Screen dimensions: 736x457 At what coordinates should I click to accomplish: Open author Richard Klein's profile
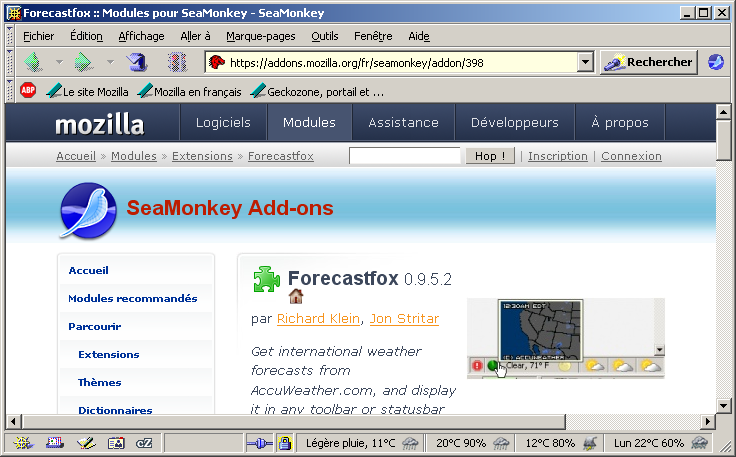318,319
